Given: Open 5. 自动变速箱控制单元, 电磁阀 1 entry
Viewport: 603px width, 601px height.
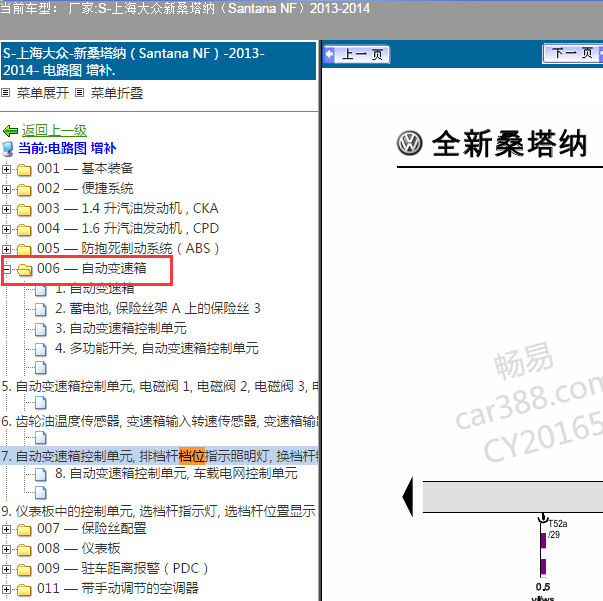Looking at the screenshot, I should 160,386.
